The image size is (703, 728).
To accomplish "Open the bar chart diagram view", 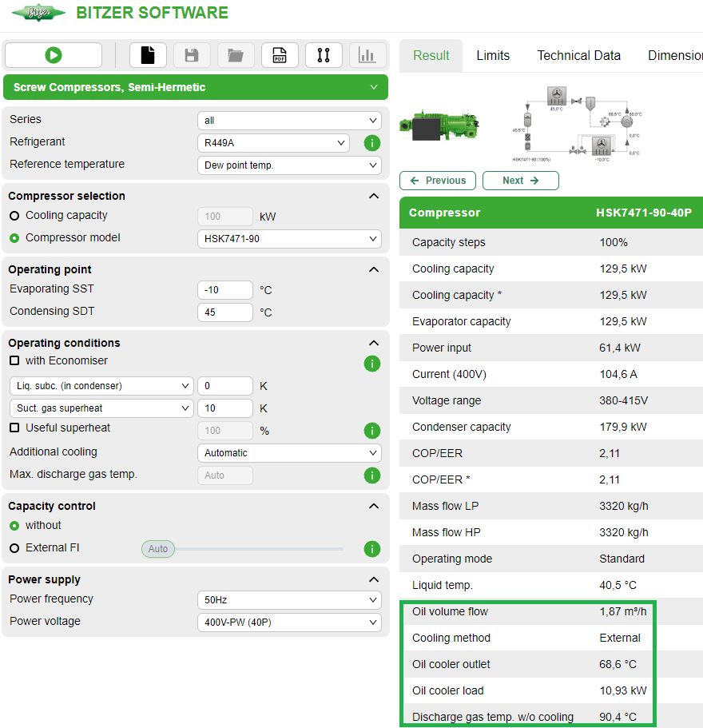I will point(367,55).
